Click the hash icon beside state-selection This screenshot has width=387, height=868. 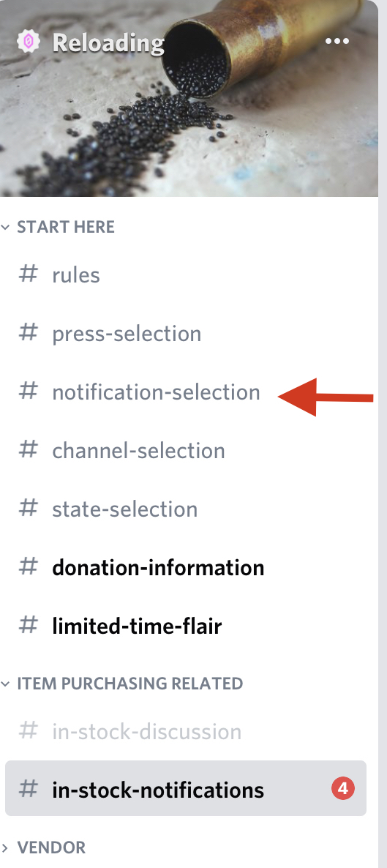pyautogui.click(x=29, y=508)
